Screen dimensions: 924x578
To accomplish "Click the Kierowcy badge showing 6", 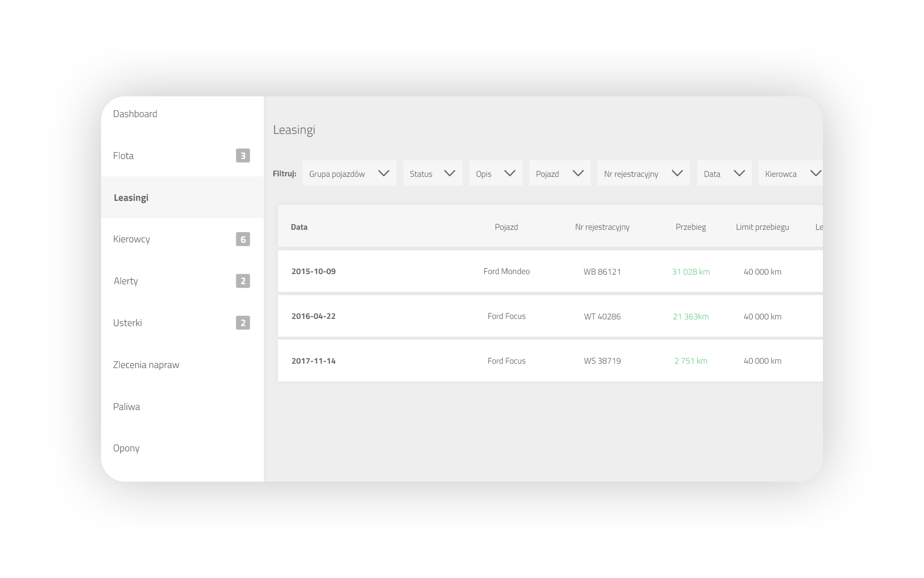I will point(243,239).
